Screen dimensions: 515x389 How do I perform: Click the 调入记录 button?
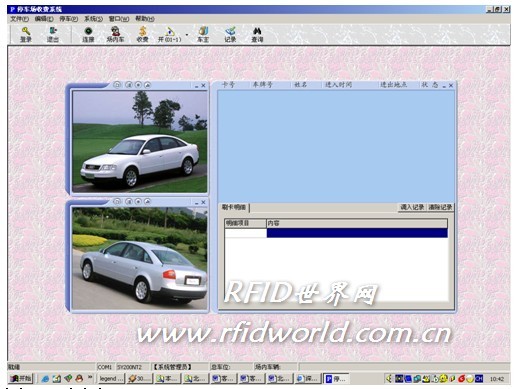point(412,207)
